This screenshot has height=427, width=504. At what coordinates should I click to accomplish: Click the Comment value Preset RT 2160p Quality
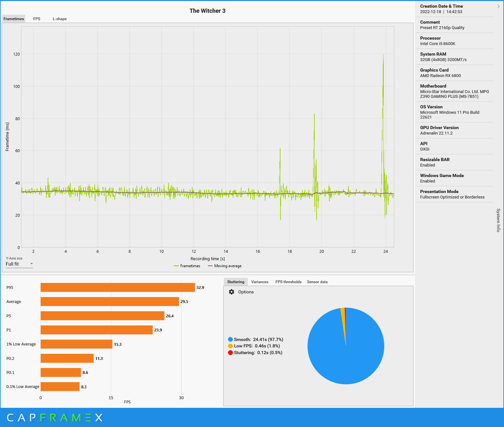(x=442, y=28)
